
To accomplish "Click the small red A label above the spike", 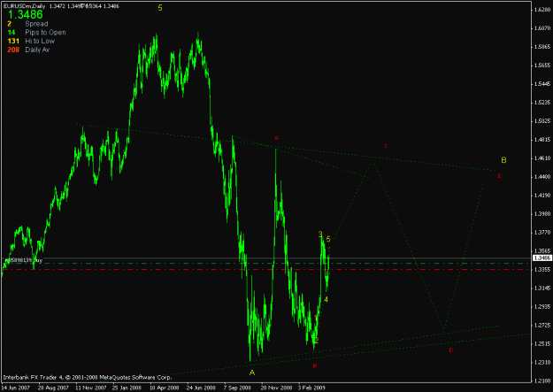I will (x=276, y=138).
